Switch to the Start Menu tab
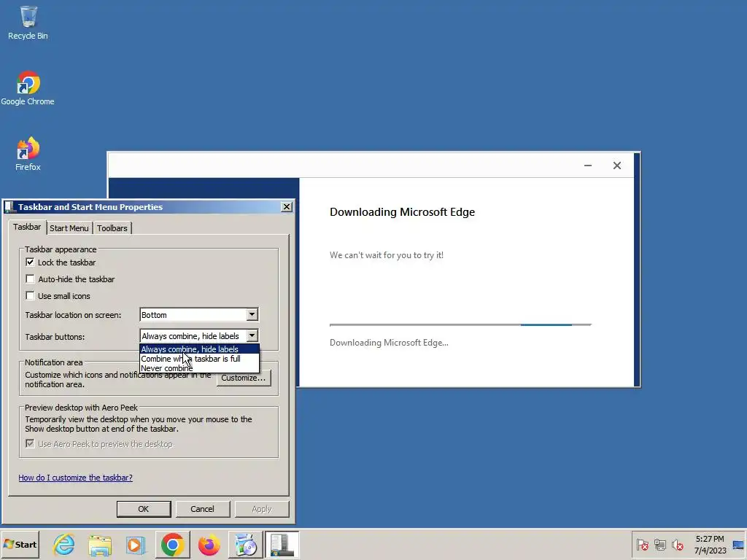 tap(69, 228)
